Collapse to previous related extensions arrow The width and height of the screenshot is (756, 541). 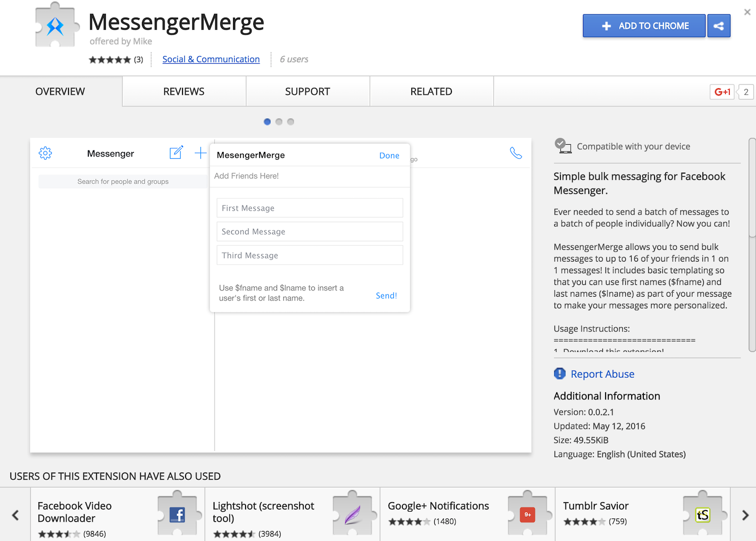[15, 515]
